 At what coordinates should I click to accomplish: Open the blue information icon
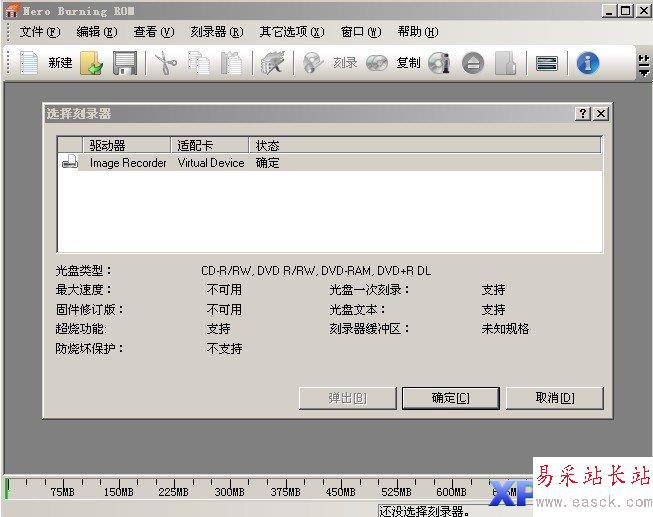point(588,63)
